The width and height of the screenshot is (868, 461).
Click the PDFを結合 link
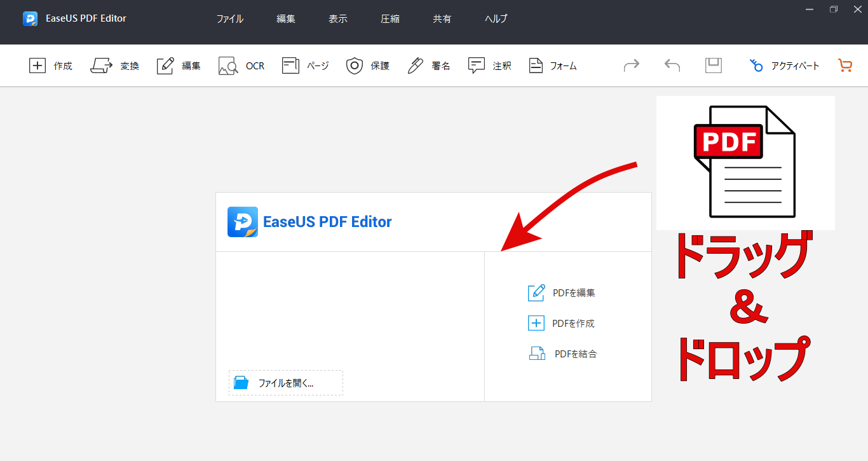[x=576, y=354]
